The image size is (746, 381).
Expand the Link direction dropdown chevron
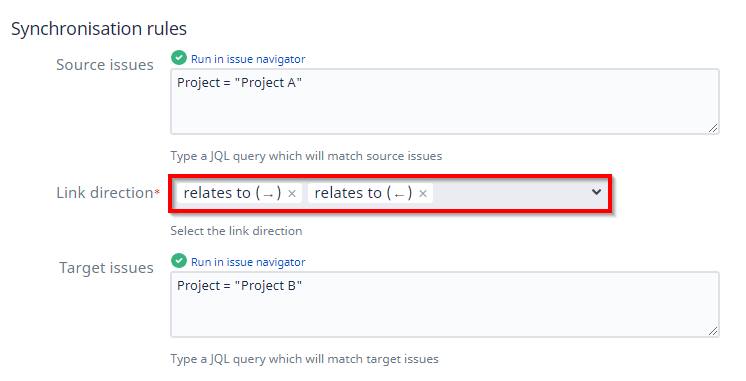596,192
